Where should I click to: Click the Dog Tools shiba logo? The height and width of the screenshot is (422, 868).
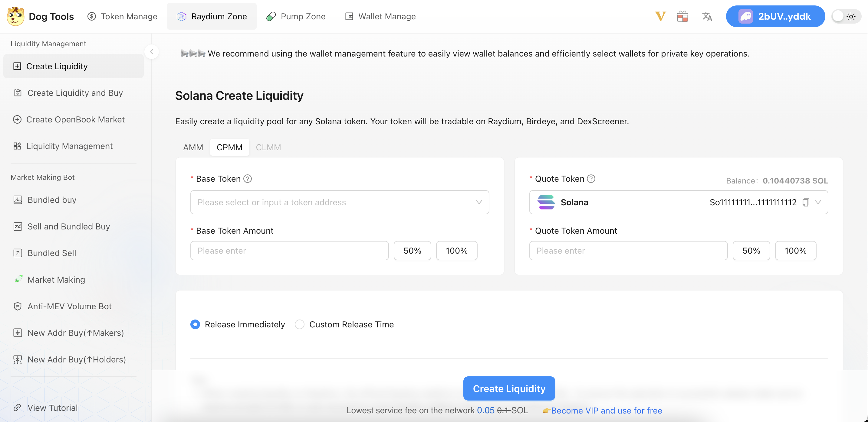(15, 16)
